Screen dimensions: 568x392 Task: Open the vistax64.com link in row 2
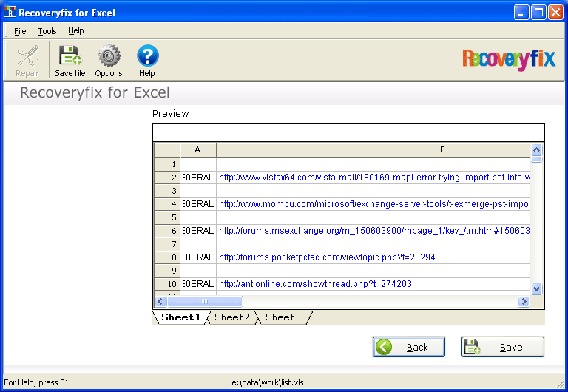(x=374, y=178)
